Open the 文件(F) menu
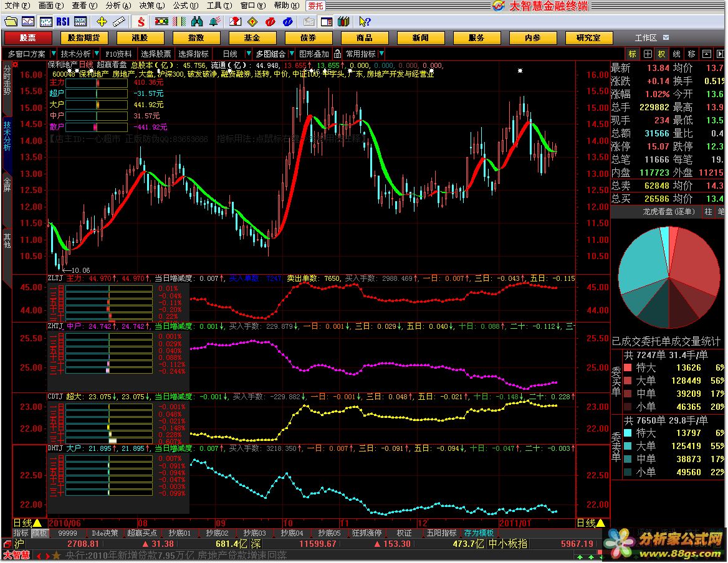This screenshot has height=563, width=728. (17, 6)
